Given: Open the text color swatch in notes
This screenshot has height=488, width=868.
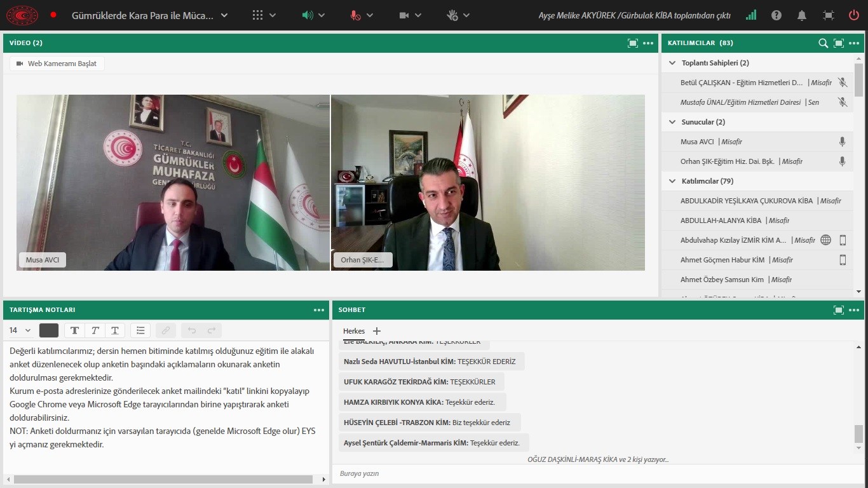Looking at the screenshot, I should tap(49, 330).
